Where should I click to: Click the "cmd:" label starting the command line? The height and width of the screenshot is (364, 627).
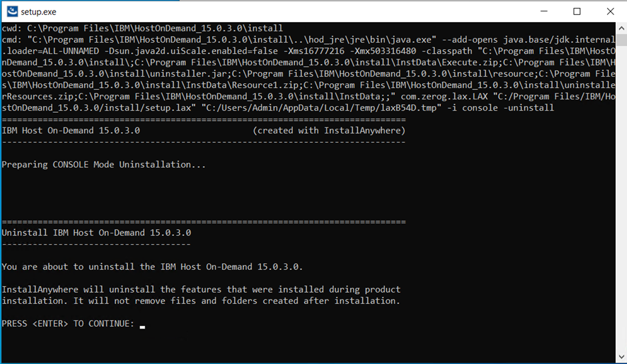click(x=12, y=40)
